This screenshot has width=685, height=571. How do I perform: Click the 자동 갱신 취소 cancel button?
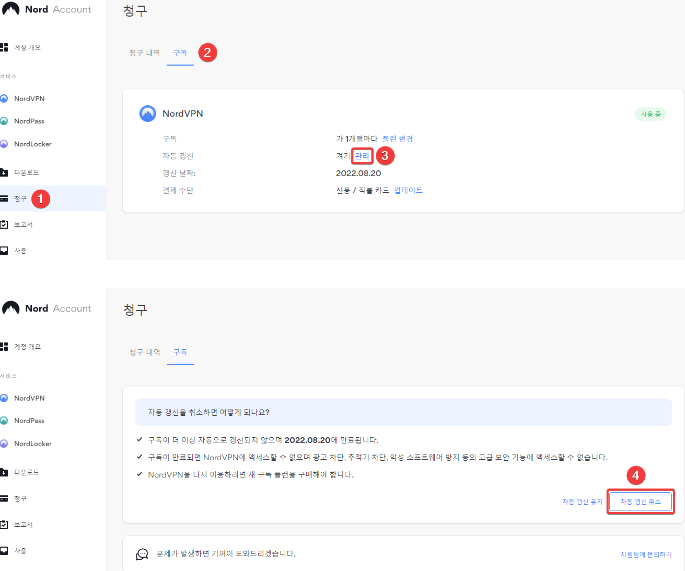click(640, 502)
